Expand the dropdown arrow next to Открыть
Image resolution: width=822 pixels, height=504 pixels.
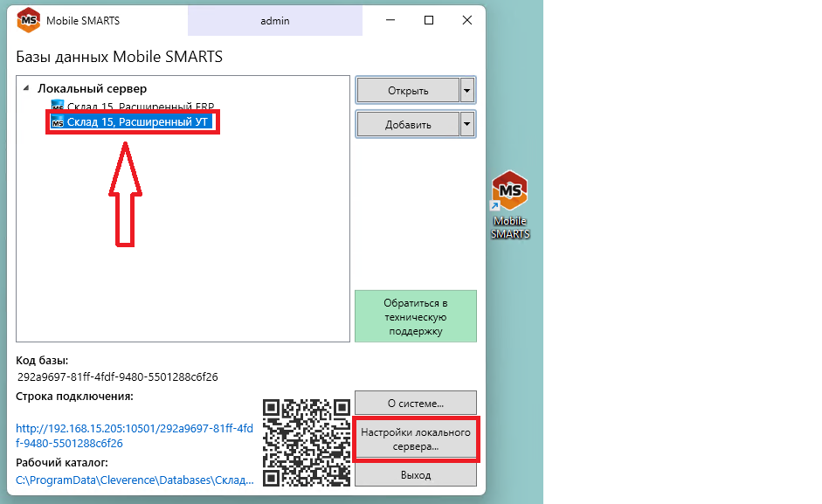point(467,90)
